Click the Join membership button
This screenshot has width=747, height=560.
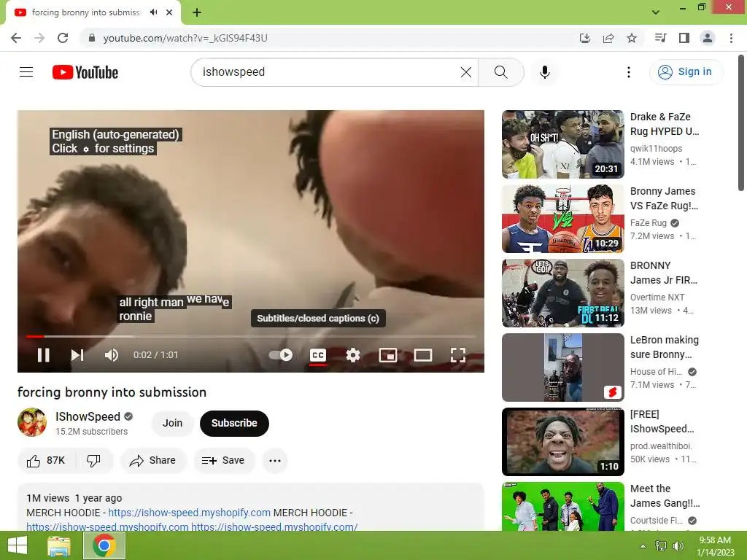172,423
